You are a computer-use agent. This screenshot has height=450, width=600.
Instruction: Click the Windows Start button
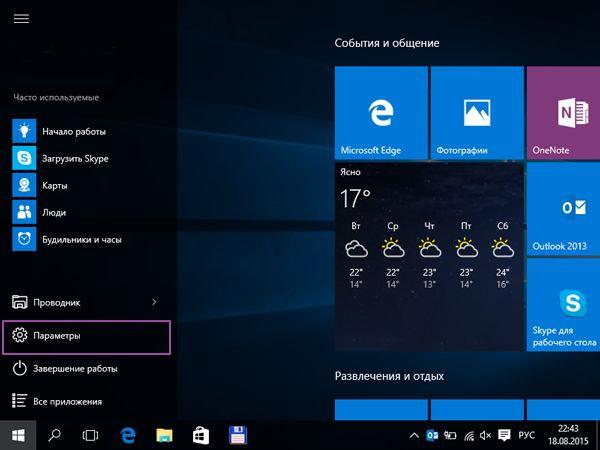point(18,435)
